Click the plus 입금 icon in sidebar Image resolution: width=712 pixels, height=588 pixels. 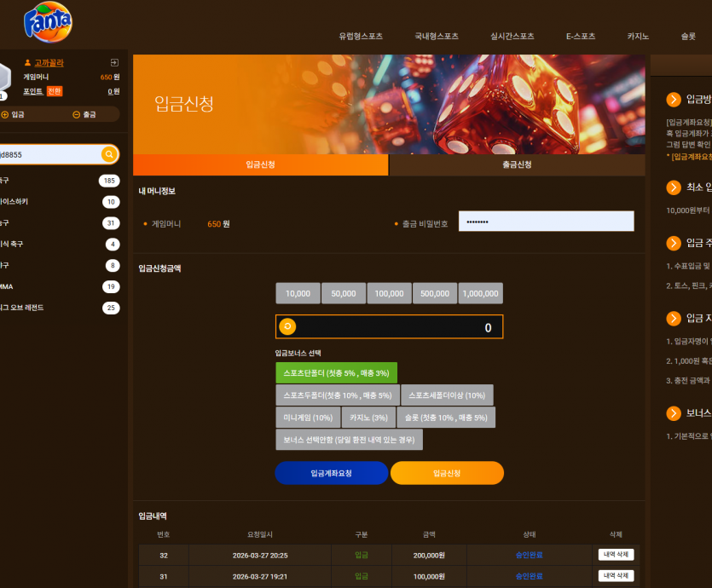click(5, 114)
